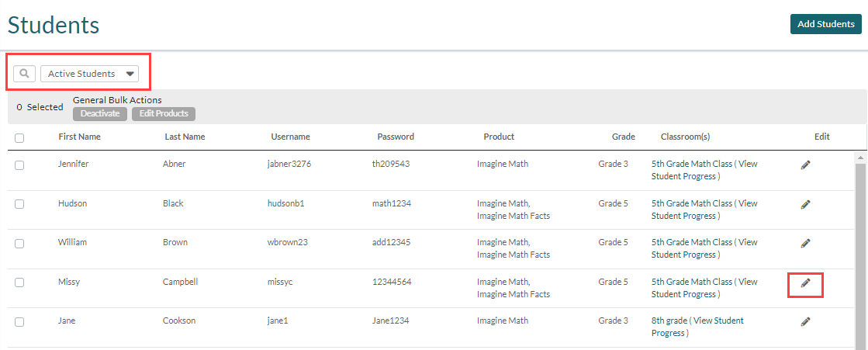Click pencil icon for Jane Cookson
Screen dimensions: 868x350
click(805, 321)
